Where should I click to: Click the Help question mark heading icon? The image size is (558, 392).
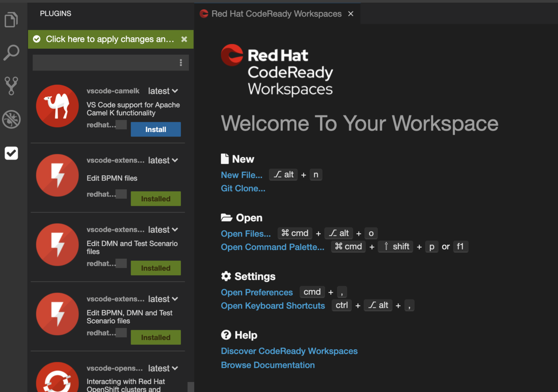click(x=226, y=335)
